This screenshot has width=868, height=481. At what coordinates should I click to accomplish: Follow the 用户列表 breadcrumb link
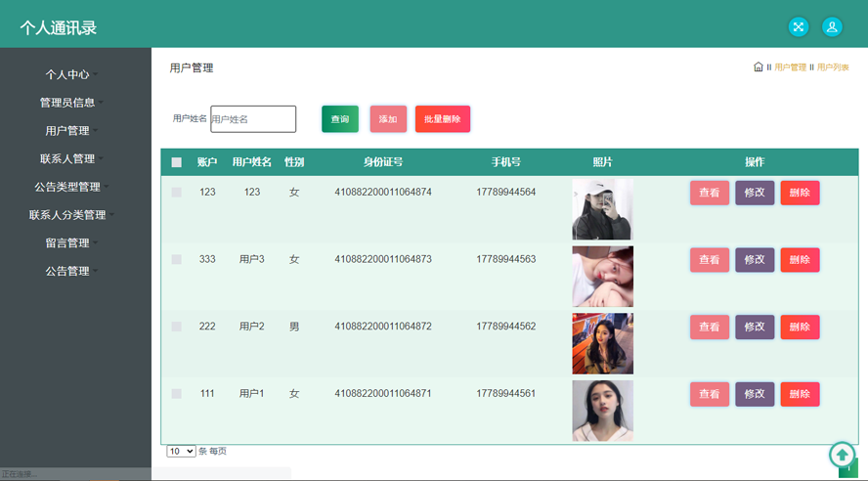tap(833, 67)
